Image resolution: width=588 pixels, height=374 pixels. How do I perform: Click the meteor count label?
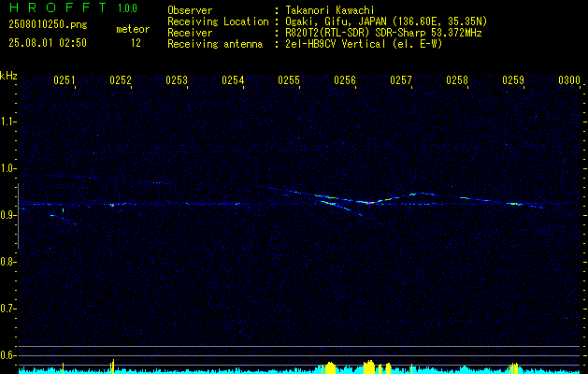coord(133,29)
